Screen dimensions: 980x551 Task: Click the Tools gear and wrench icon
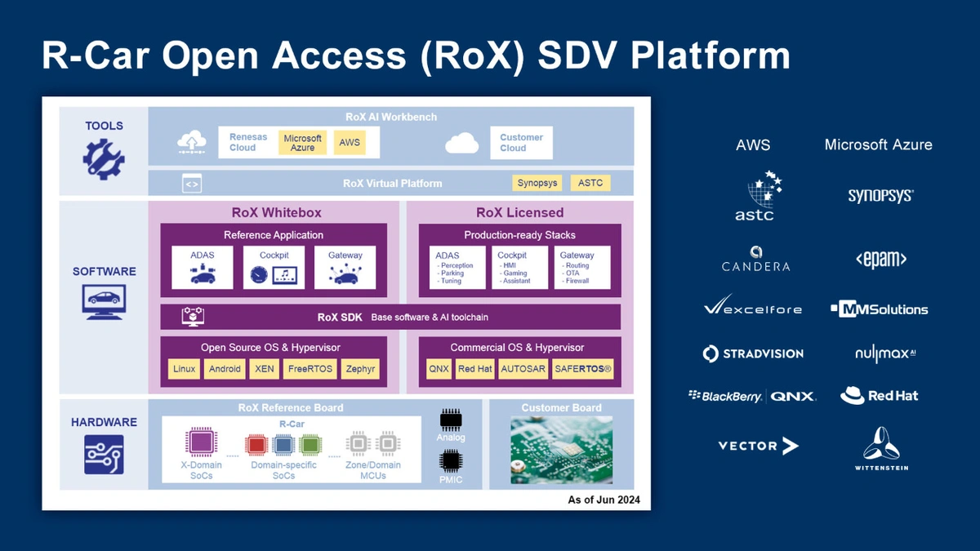[x=104, y=157]
